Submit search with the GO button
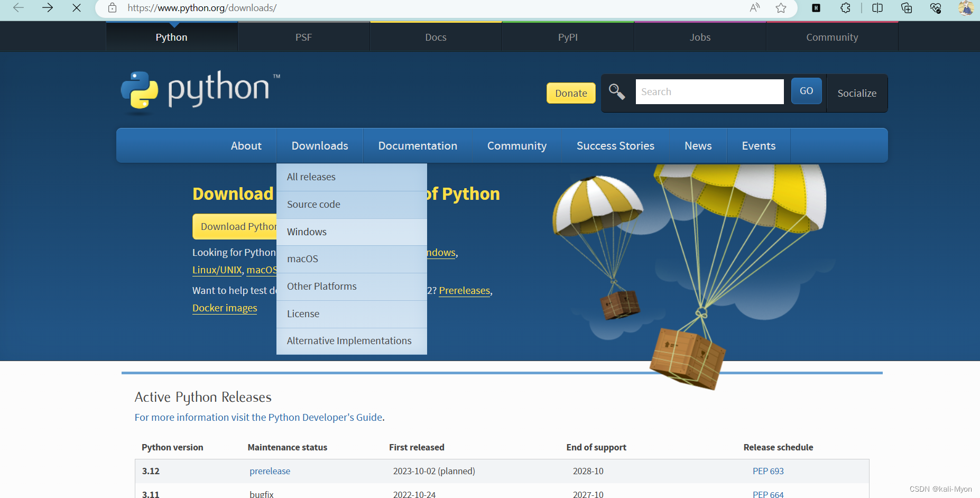 (x=806, y=91)
